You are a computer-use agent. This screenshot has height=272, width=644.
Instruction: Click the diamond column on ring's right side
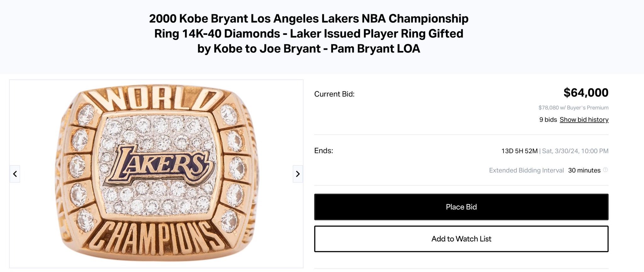pos(234,168)
